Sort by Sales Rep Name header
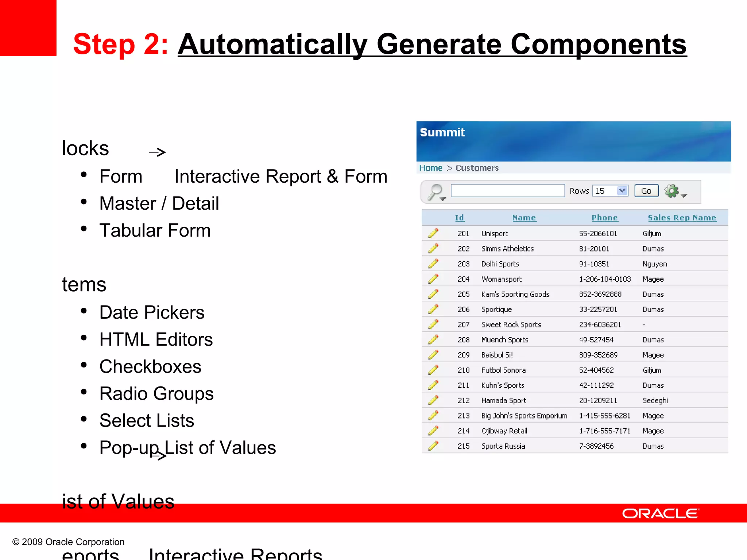 coord(682,218)
